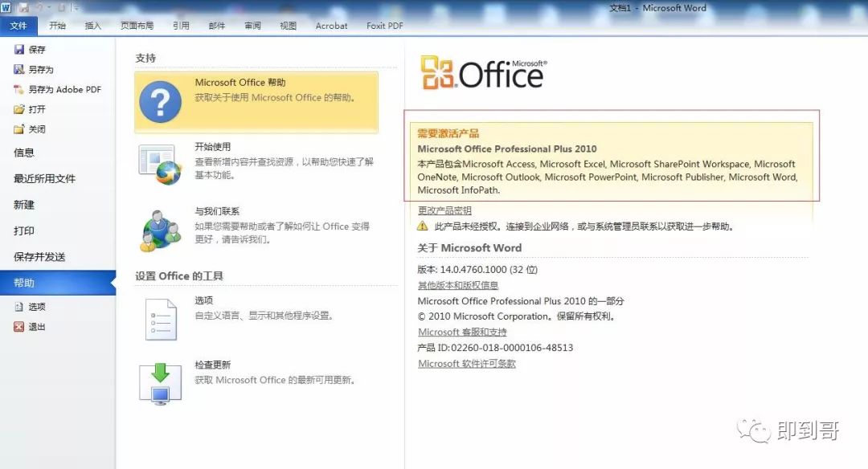Click the Open folder icon
The image size is (868, 469).
(19, 109)
